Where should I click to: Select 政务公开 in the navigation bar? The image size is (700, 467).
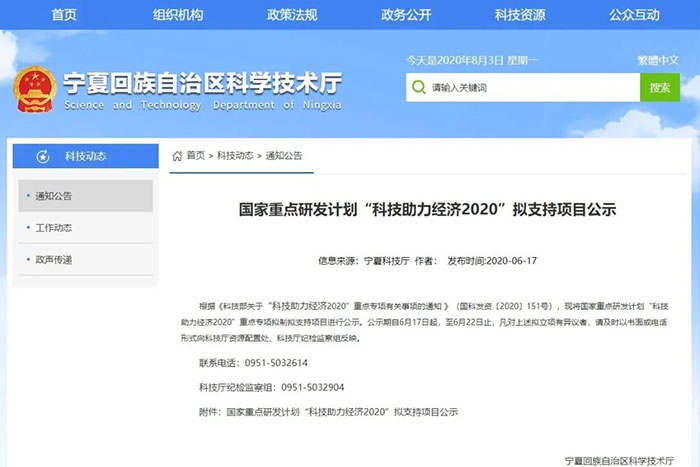pos(406,14)
